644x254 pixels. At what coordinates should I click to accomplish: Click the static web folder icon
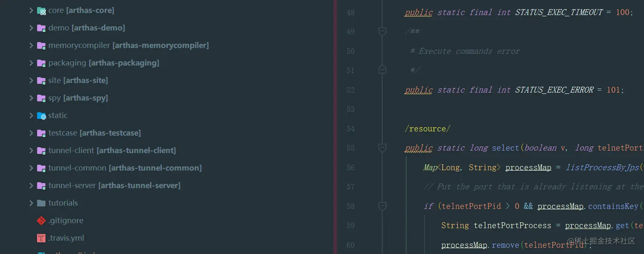[41, 115]
